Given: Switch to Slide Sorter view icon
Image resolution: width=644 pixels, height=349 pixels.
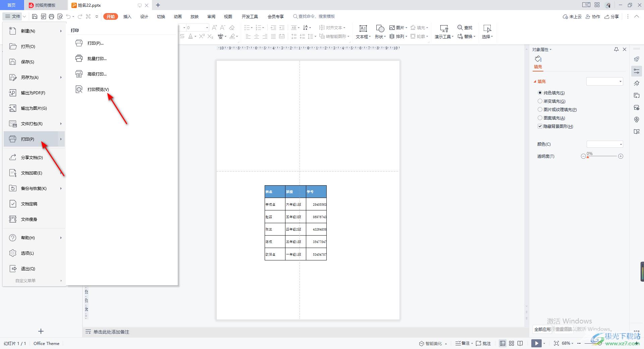Looking at the screenshot, I should tap(512, 343).
